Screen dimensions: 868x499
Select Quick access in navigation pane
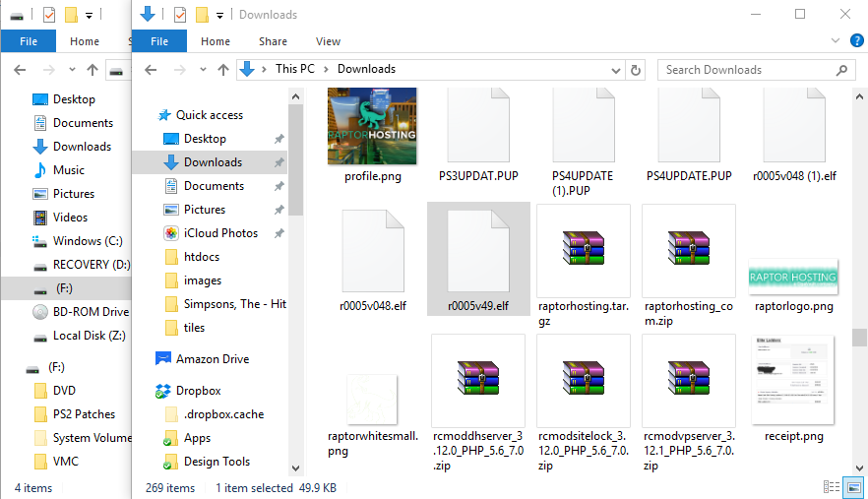tap(209, 114)
